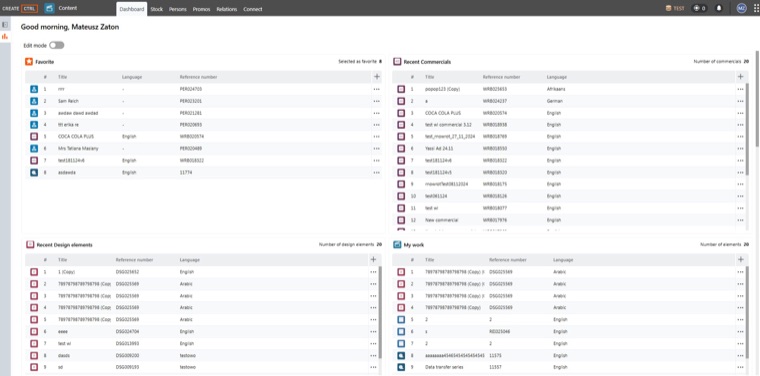Switch to the Persons tab

[177, 9]
